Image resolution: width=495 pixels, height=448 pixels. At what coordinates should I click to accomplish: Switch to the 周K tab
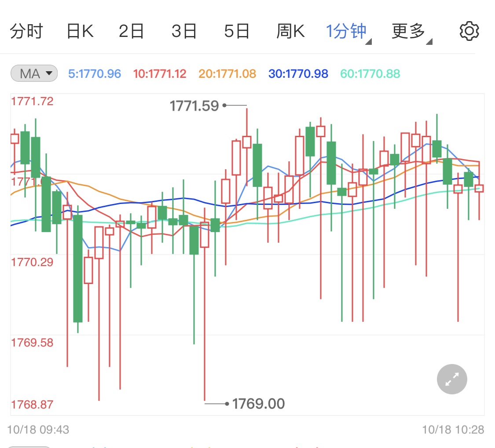tap(290, 31)
